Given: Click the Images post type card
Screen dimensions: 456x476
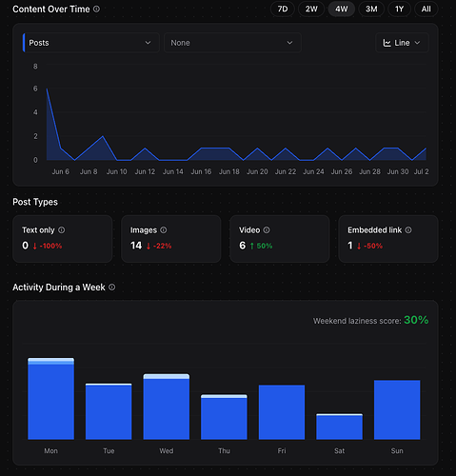Looking at the screenshot, I should point(171,239).
